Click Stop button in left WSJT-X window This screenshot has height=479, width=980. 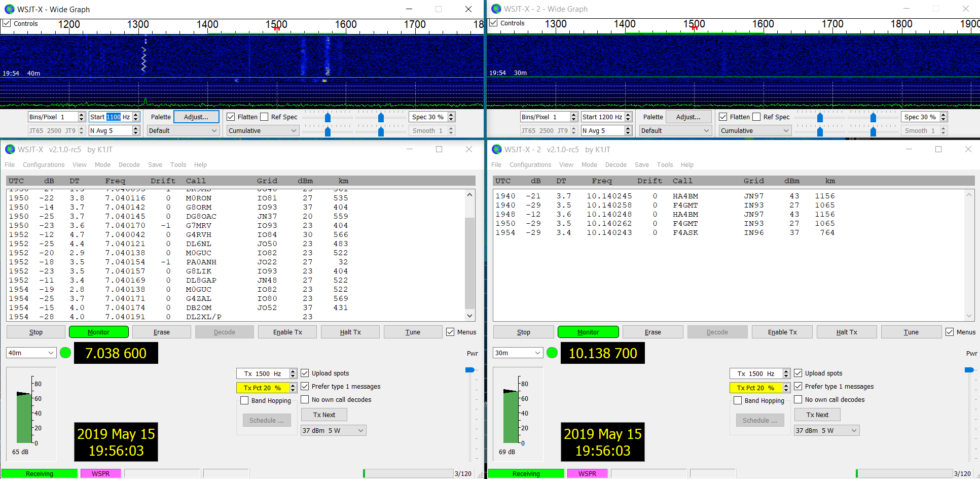pos(36,332)
